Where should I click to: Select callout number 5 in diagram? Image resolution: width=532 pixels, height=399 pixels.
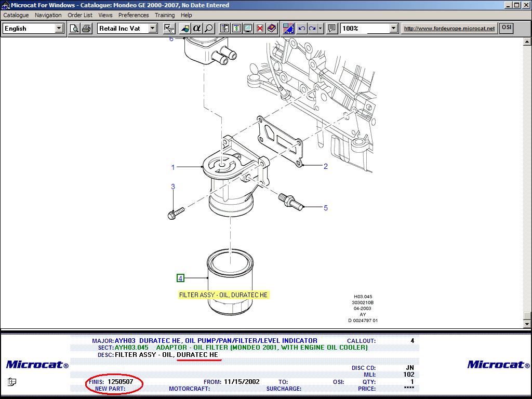(x=326, y=208)
